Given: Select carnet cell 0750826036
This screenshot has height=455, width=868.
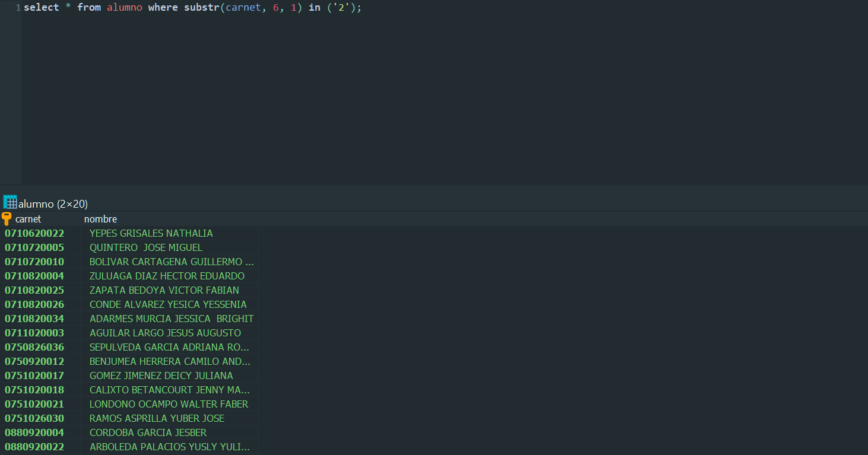Looking at the screenshot, I should pos(34,347).
